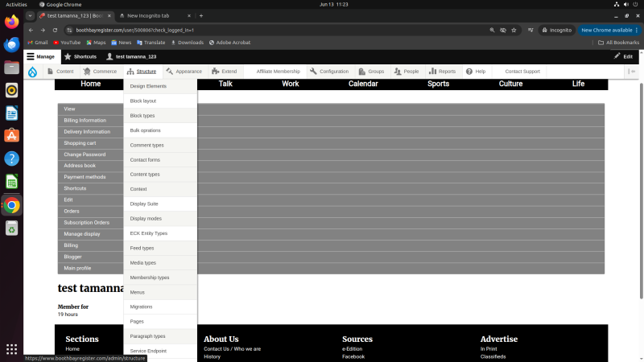This screenshot has height=362, width=644.
Task: Select Menus from the Structure list
Action: pyautogui.click(x=138, y=292)
